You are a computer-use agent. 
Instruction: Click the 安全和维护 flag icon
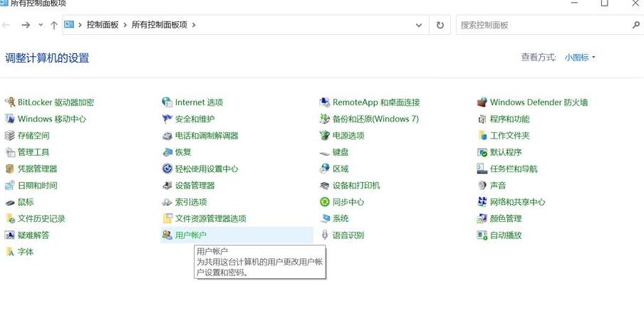point(167,119)
